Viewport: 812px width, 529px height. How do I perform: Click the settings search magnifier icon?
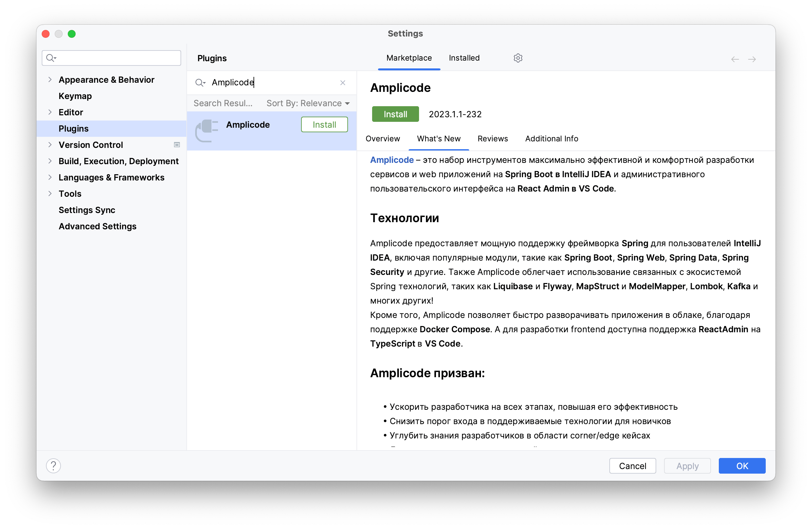[x=51, y=58]
